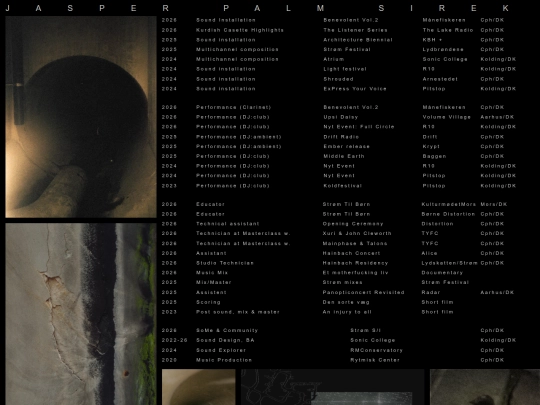
Task: Select 'Den sorte væg' title
Action: point(346,302)
